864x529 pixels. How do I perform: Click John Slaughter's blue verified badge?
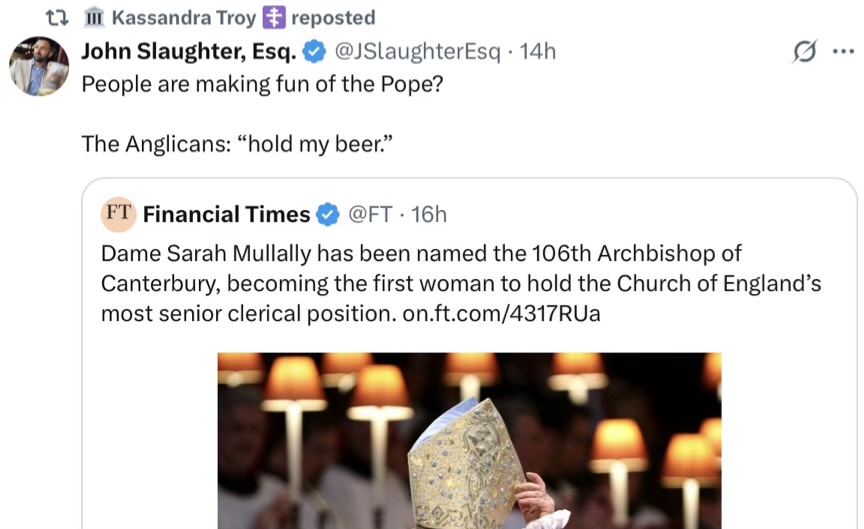click(313, 51)
